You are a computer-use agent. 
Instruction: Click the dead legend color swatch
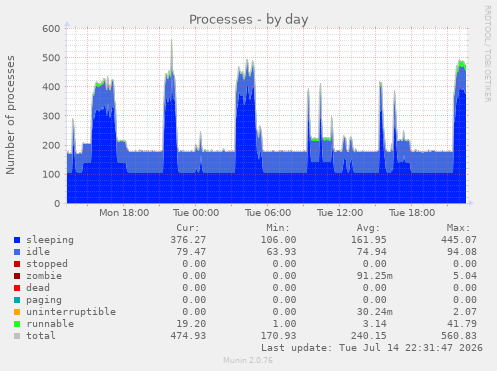tap(17, 288)
